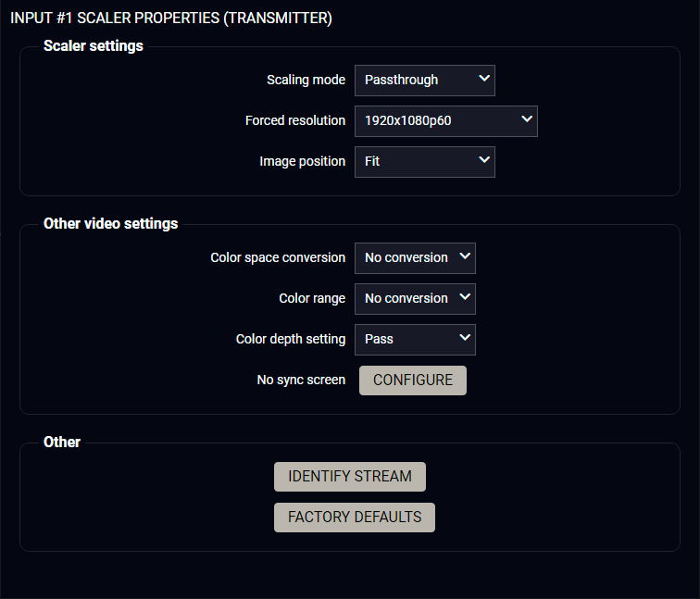The height and width of the screenshot is (599, 700).
Task: Expand the Color depth setting dropdown showing Pass
Action: [x=415, y=339]
